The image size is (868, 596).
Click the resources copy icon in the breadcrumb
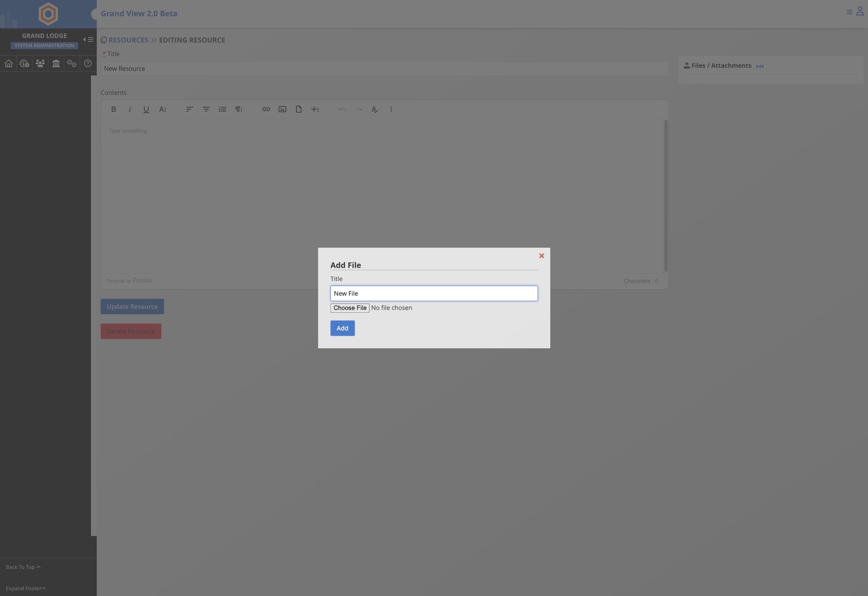point(103,40)
